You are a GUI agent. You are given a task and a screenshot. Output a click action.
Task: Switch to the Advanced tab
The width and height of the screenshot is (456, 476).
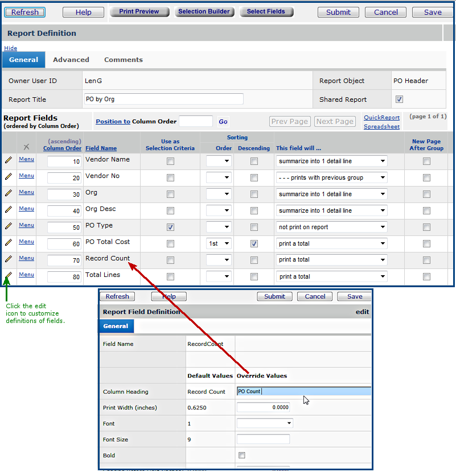(x=71, y=60)
